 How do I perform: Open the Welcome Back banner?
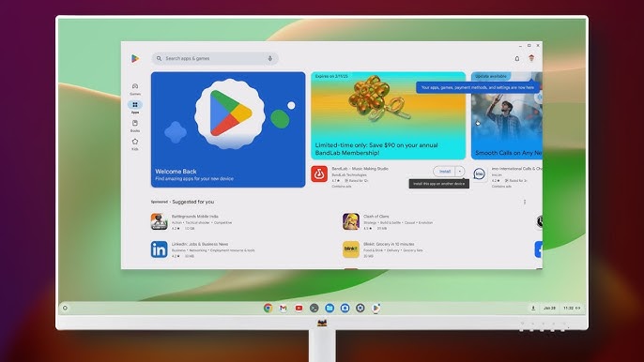click(x=228, y=129)
